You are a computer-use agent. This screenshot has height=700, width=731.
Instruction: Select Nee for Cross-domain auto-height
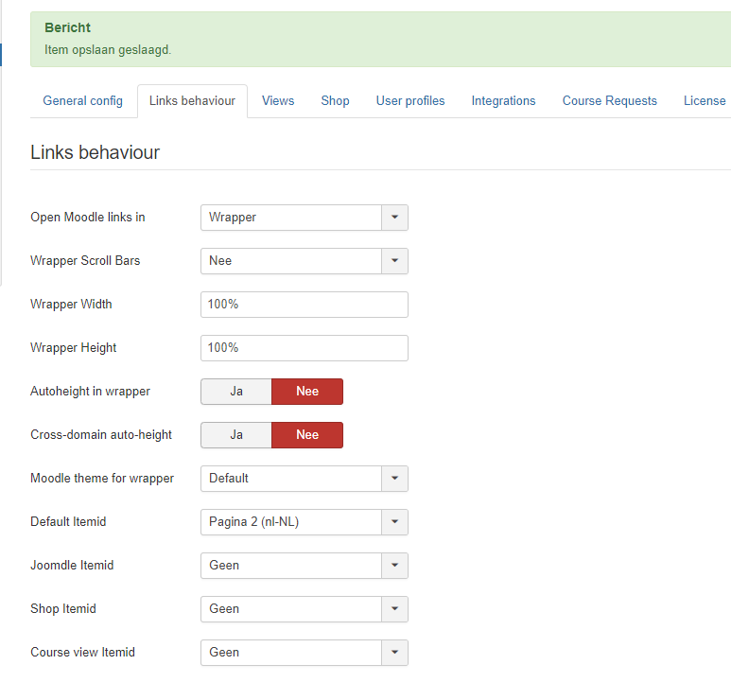(307, 435)
